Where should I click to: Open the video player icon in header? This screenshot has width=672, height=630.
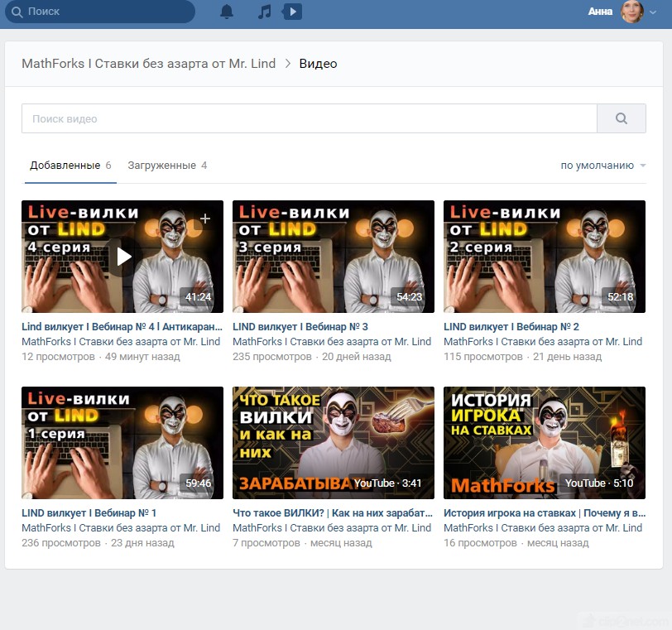(292, 12)
